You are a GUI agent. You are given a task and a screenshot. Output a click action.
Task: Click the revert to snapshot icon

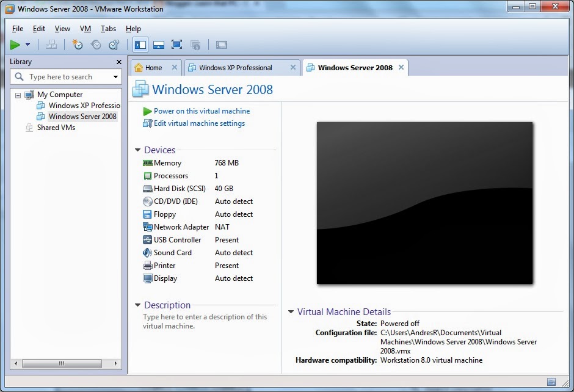(96, 45)
